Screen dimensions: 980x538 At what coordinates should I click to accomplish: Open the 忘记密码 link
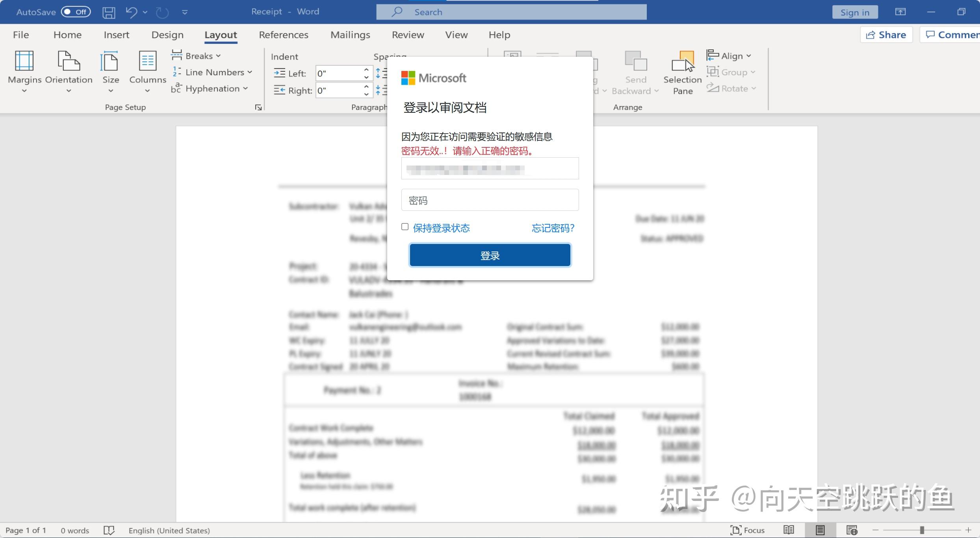click(553, 228)
